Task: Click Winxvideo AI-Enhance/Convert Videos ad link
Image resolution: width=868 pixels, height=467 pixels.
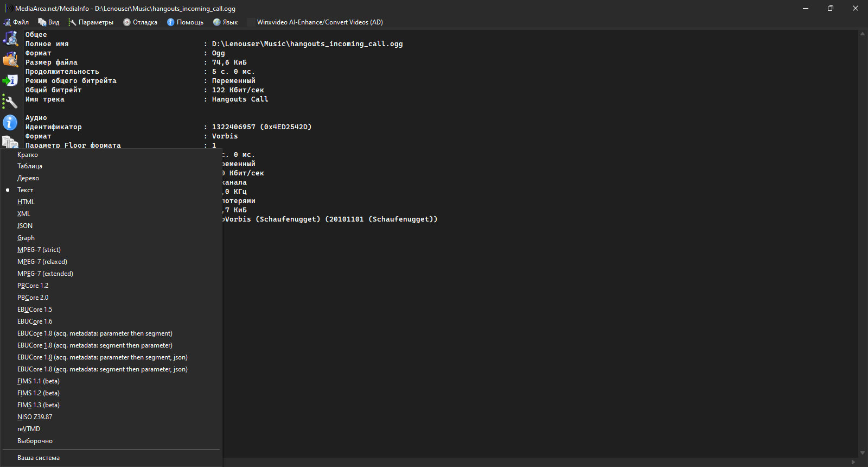Action: click(x=320, y=22)
